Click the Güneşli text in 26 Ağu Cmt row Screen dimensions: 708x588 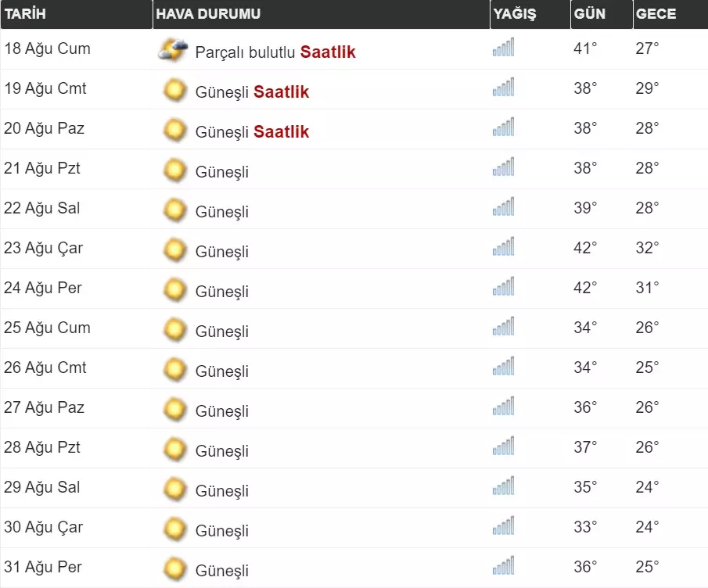(x=221, y=371)
